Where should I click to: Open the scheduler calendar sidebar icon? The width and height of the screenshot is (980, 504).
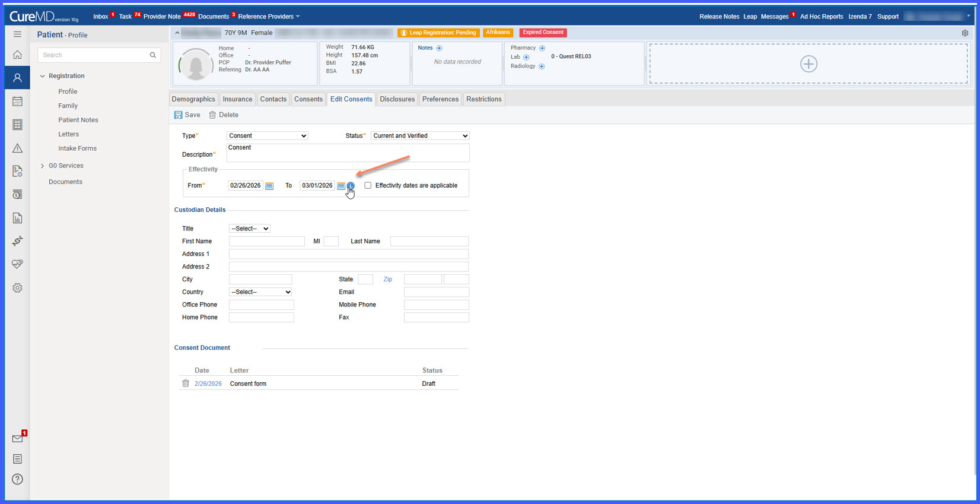pos(17,102)
